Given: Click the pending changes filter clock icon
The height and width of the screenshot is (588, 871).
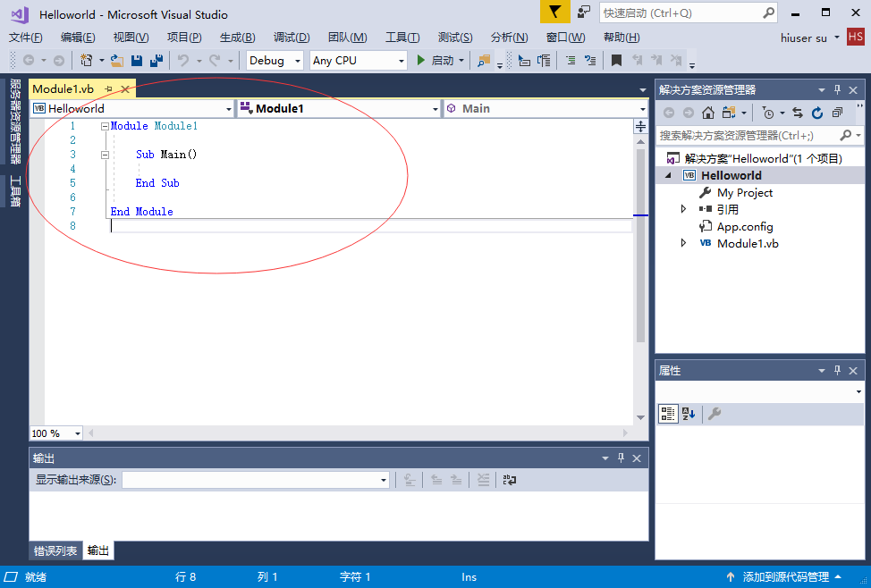Looking at the screenshot, I should [x=768, y=113].
